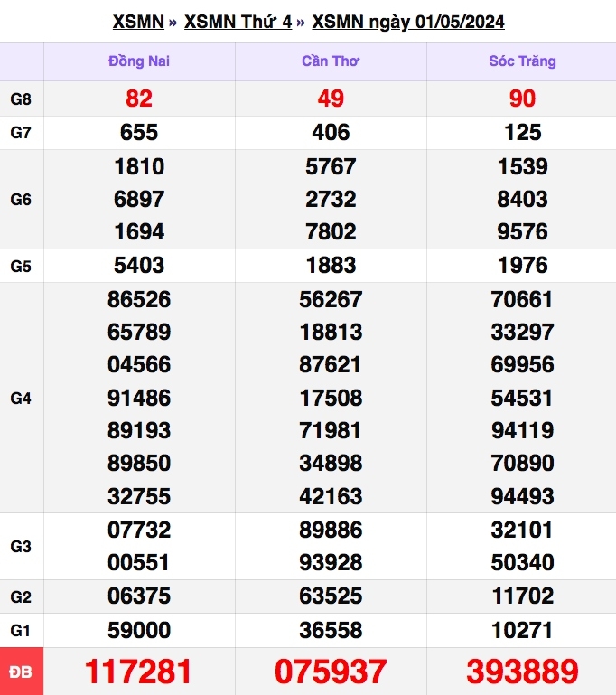
Task: Click the G6 number 1810
Action: coord(139,166)
